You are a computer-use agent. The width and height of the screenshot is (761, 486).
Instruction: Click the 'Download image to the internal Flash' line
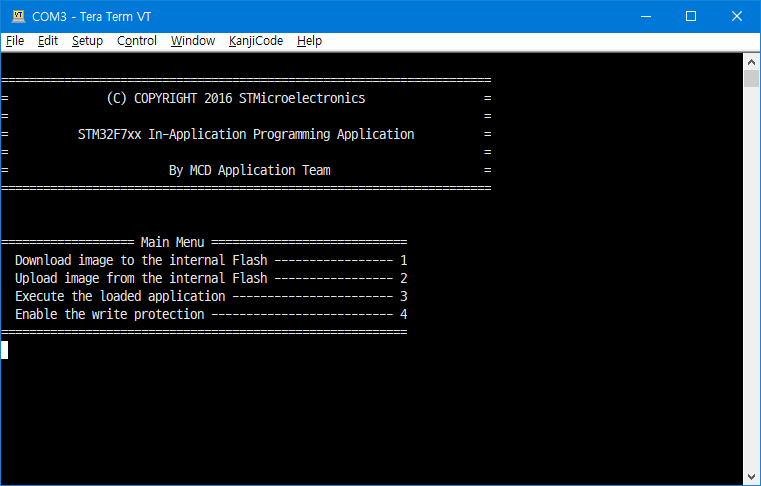211,260
